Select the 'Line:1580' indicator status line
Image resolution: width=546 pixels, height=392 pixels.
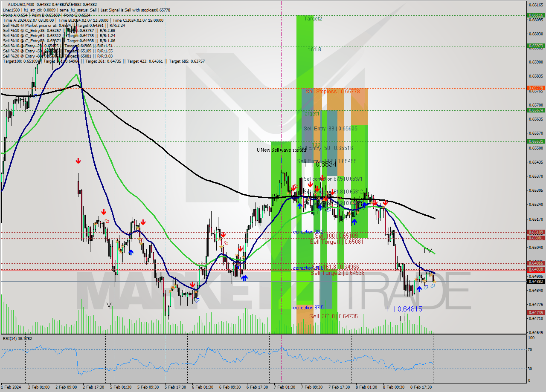pos(86,10)
